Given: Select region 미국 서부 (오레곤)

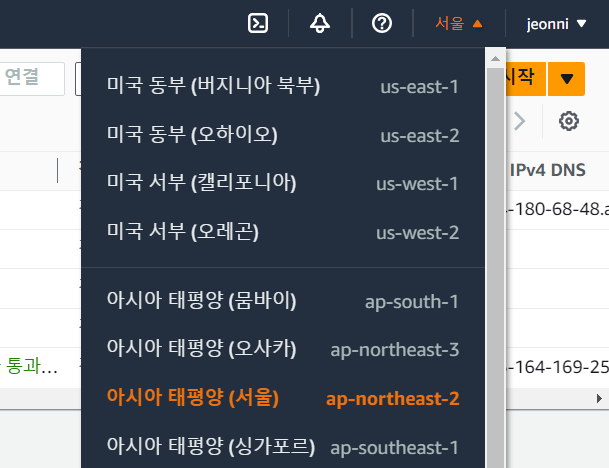Looking at the screenshot, I should tap(283, 232).
